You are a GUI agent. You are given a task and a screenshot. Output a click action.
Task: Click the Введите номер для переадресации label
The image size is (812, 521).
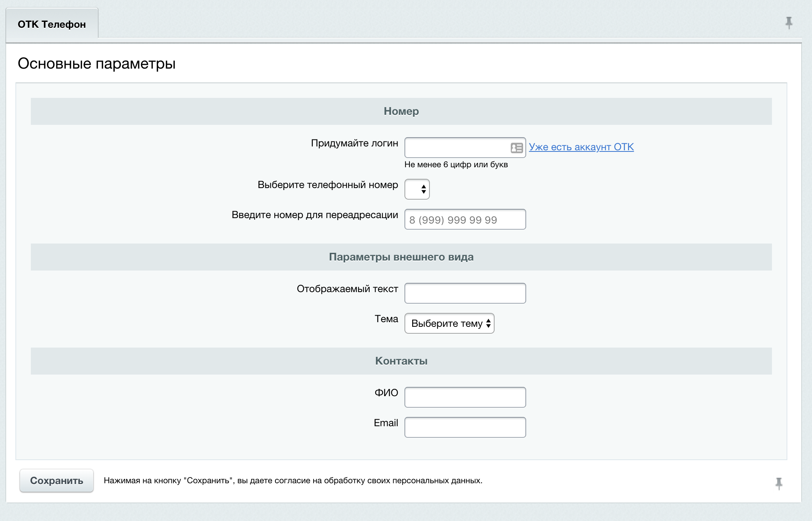[x=315, y=215]
